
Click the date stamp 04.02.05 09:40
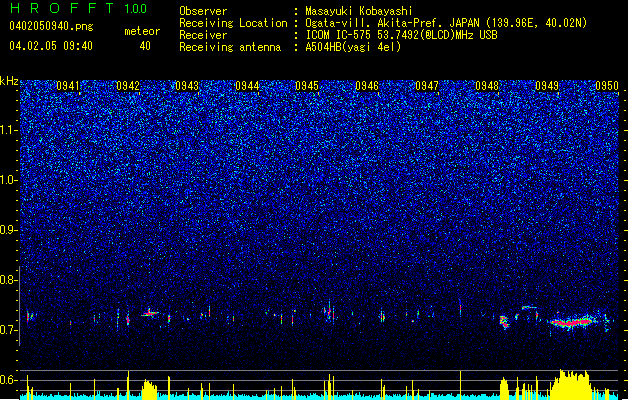(51, 46)
